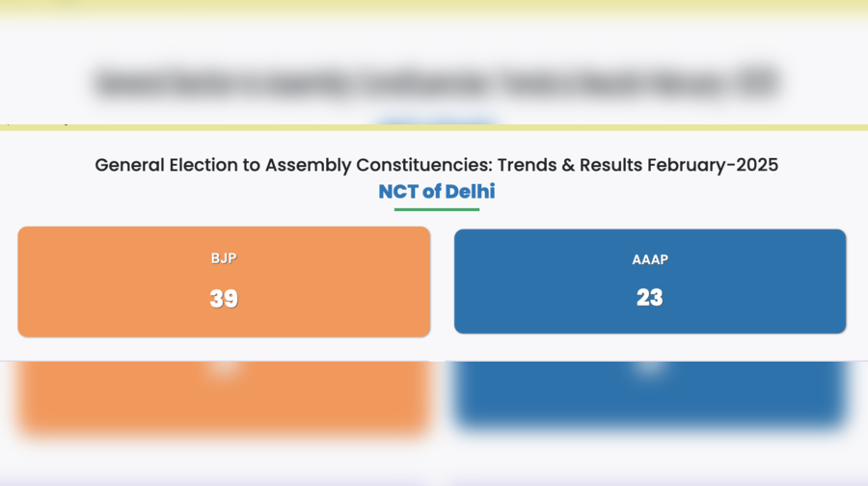Select the NCT of Delhi heading link
This screenshot has height=486, width=868.
436,191
